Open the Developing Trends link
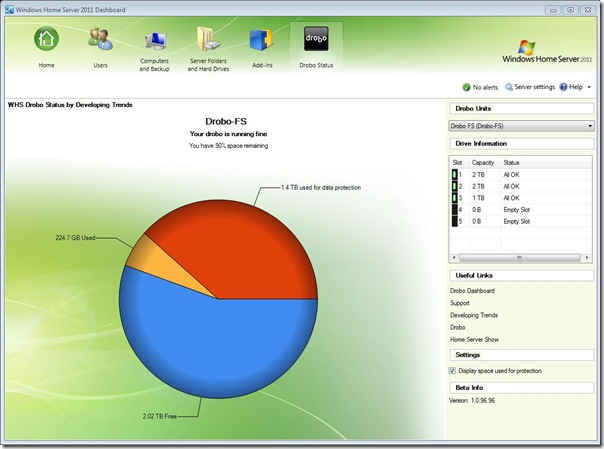The height and width of the screenshot is (449, 604). click(x=474, y=315)
